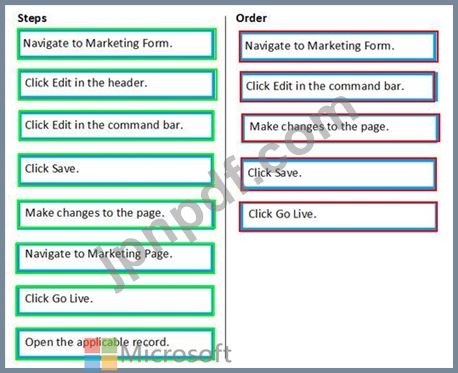Viewport: 458px width, 373px height.
Task: Click 'Click Edit in the command bar.' in Order
Action: tap(338, 87)
